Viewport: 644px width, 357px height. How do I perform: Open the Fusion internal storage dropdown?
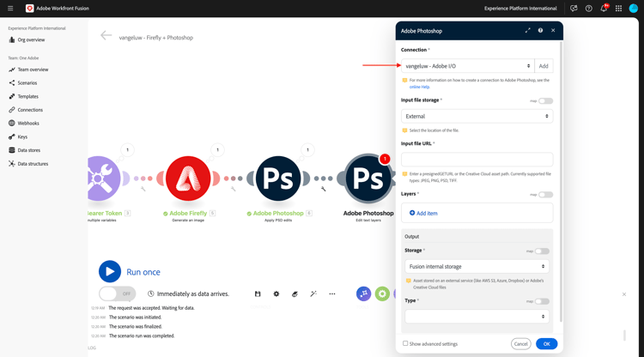(477, 266)
